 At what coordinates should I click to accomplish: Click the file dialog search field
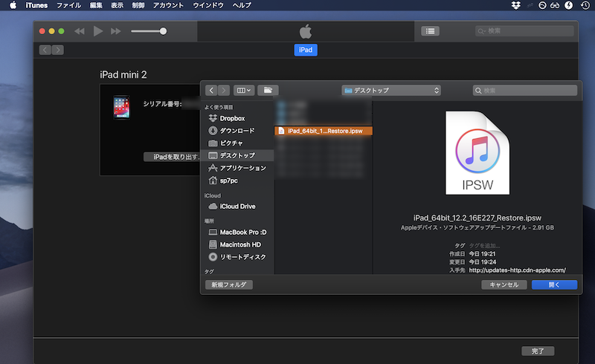pyautogui.click(x=525, y=90)
